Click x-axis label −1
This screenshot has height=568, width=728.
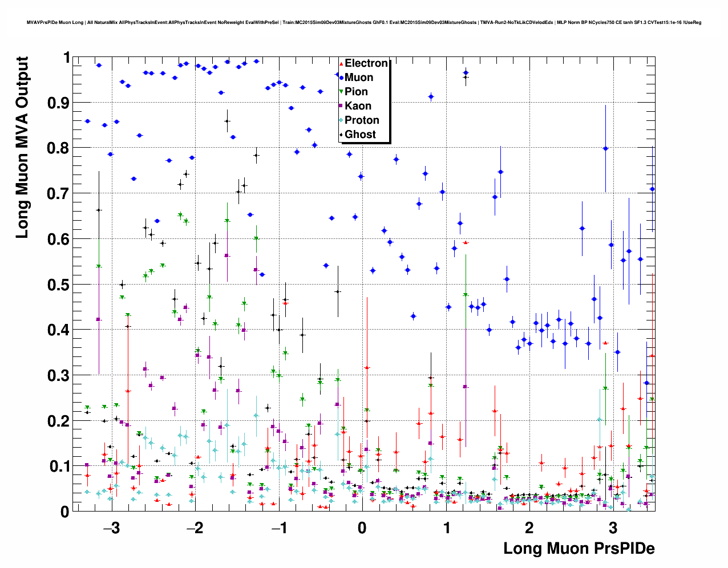coord(278,528)
